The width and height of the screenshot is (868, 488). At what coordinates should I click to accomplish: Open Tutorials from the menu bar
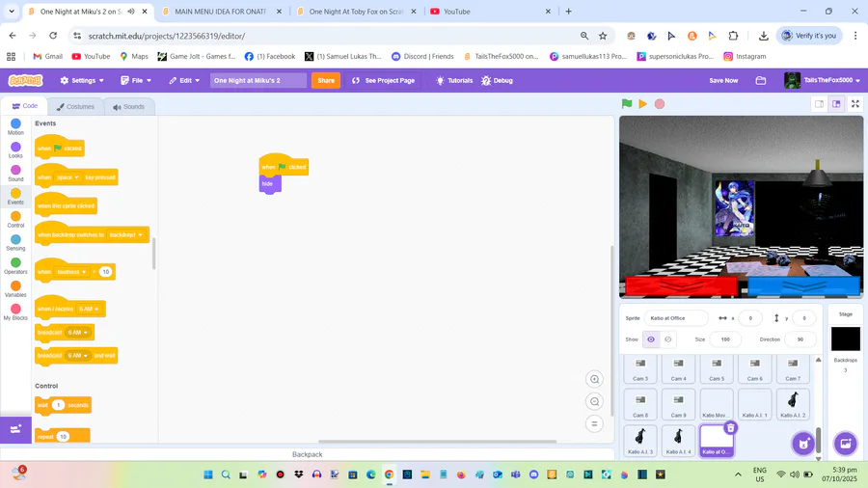(454, 80)
